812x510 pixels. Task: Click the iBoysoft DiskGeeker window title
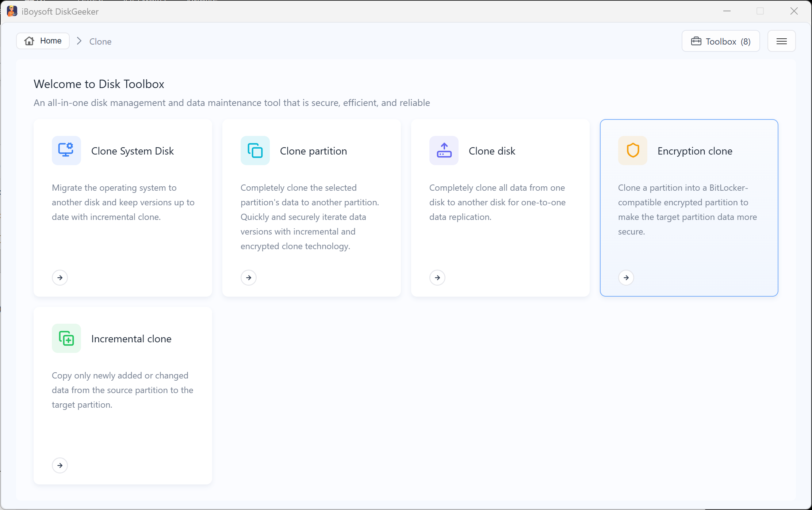tap(60, 12)
